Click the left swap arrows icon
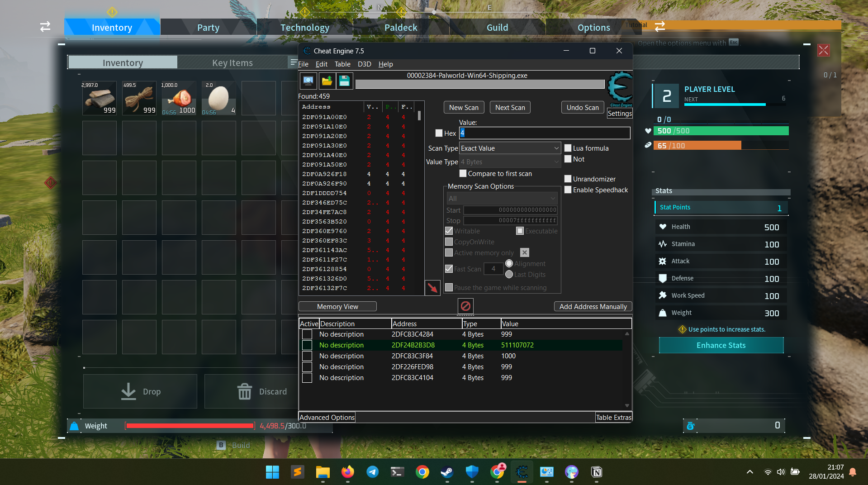The image size is (868, 485). pos(45,27)
